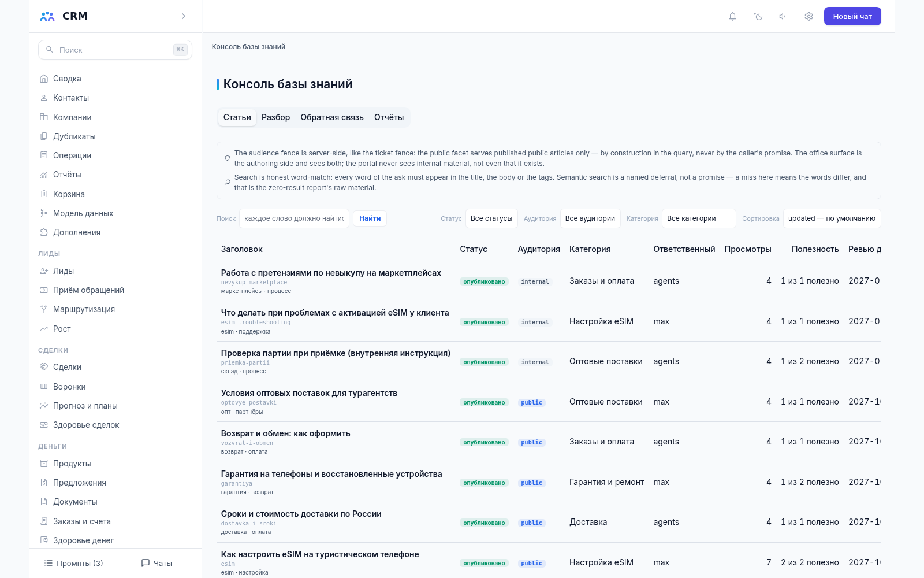
Task: Switch to Разбор tab
Action: (x=276, y=117)
